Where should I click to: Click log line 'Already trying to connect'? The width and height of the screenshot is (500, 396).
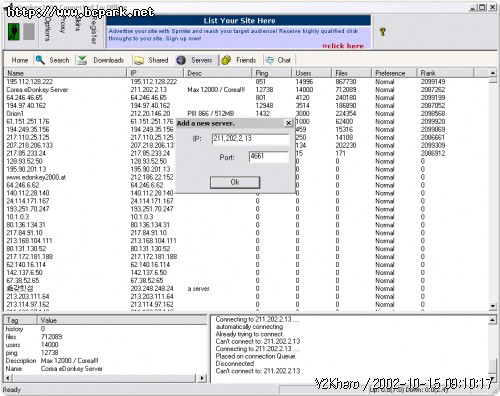pos(249,334)
